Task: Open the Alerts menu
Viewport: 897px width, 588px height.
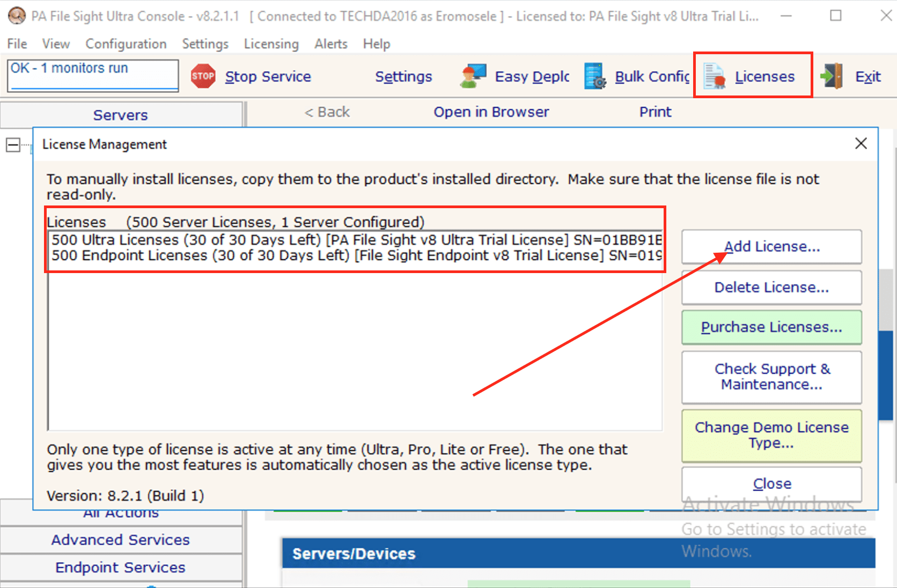Action: 330,44
